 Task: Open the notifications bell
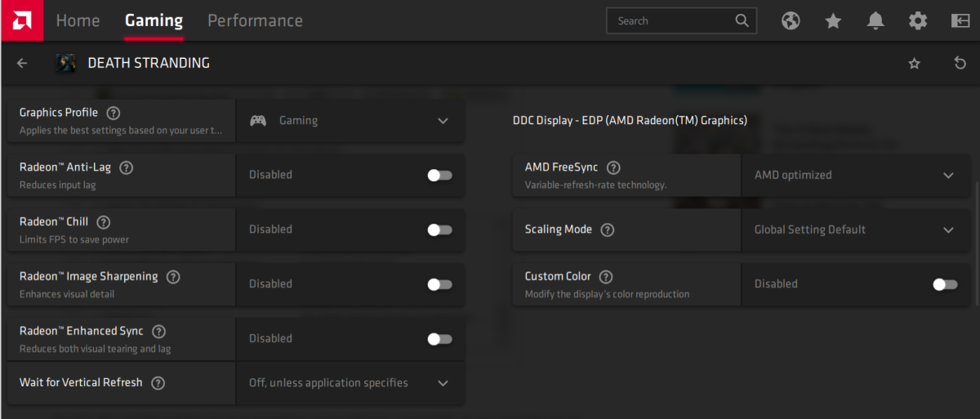pyautogui.click(x=875, y=21)
